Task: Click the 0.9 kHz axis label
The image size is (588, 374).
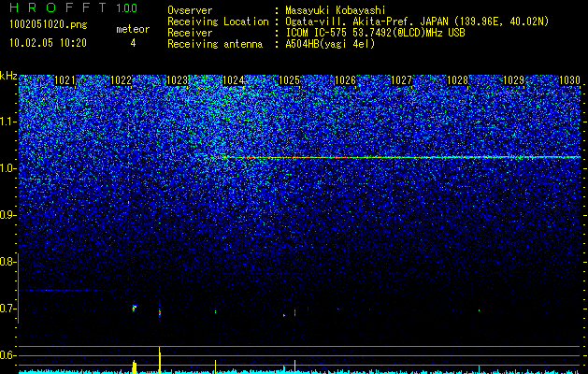Action: tap(7, 215)
